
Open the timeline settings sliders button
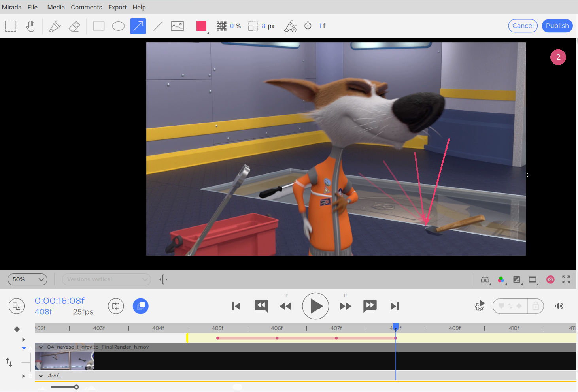click(x=17, y=306)
